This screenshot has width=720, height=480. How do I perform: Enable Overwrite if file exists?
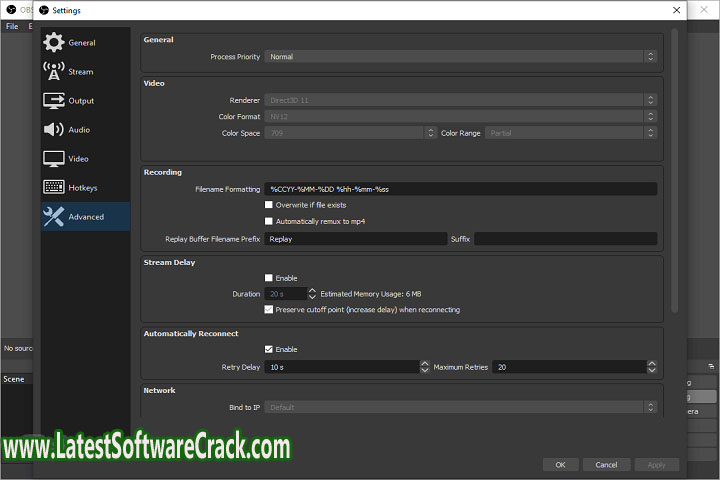tap(268, 205)
